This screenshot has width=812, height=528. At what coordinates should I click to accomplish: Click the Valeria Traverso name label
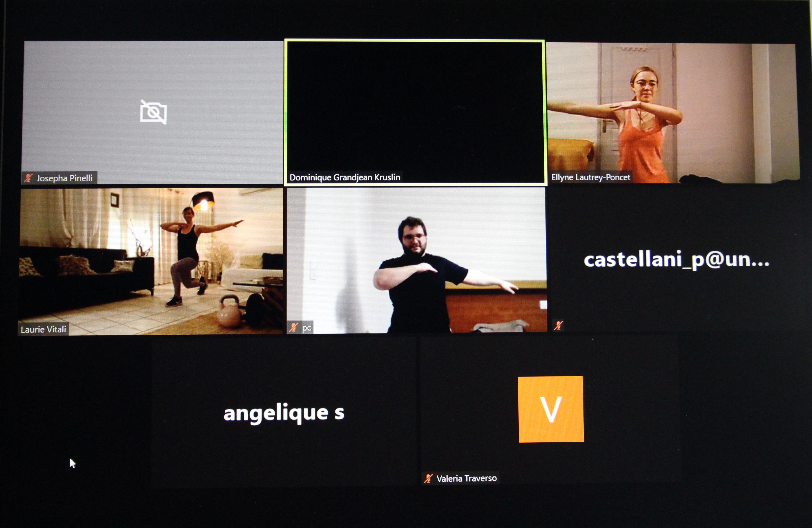click(x=466, y=479)
